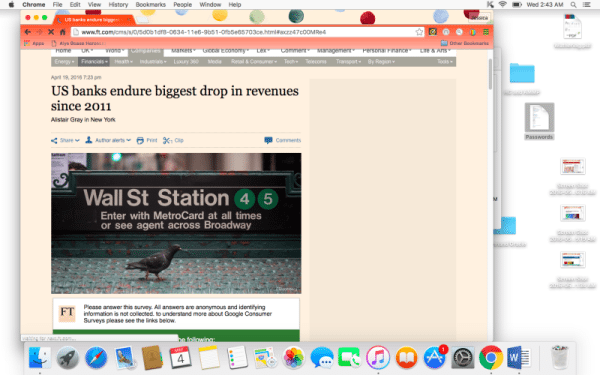This screenshot has height=375, width=600.
Task: Bookmark this page with the star icon
Action: tap(419, 32)
